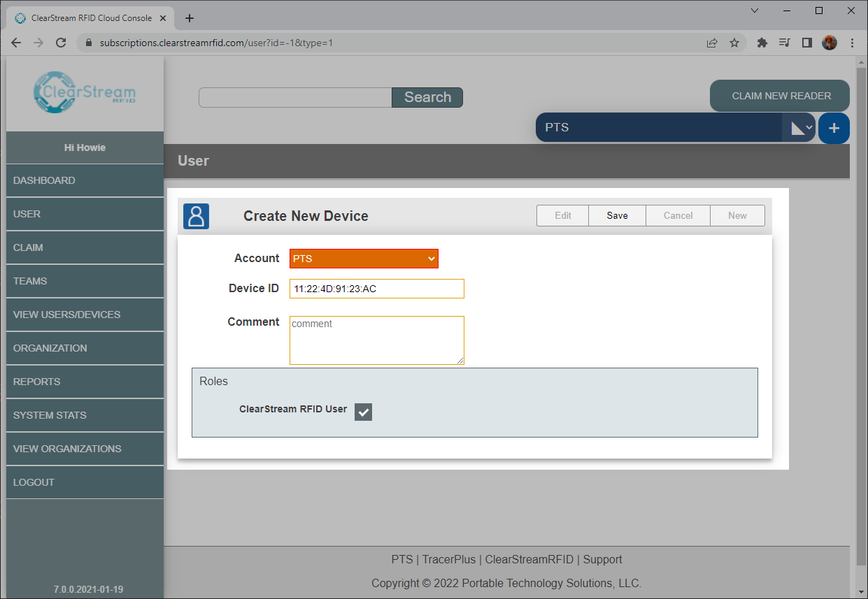Image resolution: width=868 pixels, height=599 pixels.
Task: Go to the CLAIM sidebar item
Action: point(85,247)
